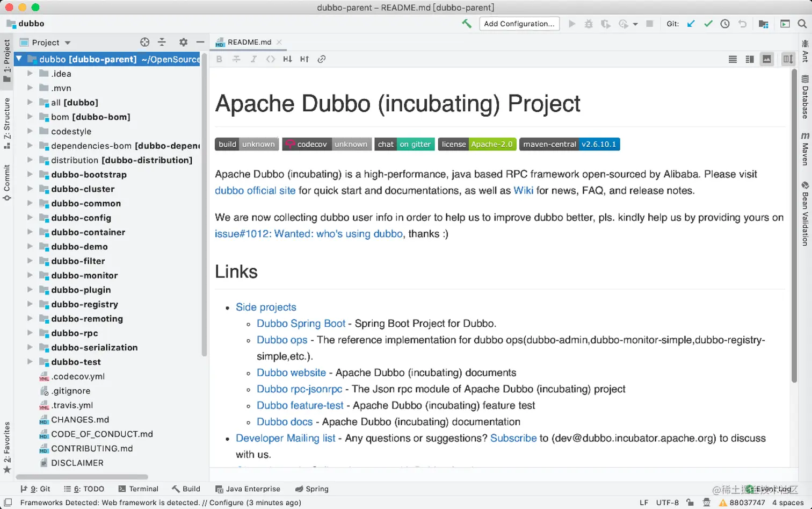Expand the codestyle folder
This screenshot has height=509, width=812.
(x=30, y=131)
